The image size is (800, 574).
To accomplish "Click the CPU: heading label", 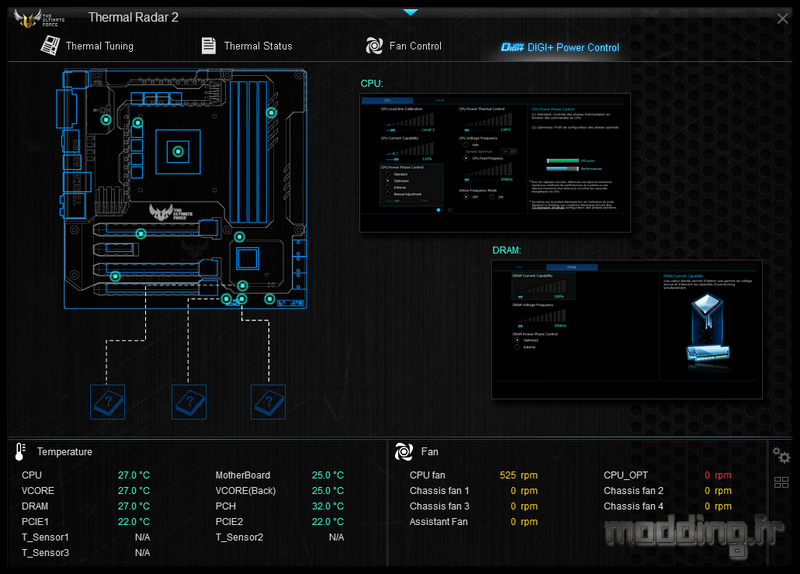I will 371,84.
